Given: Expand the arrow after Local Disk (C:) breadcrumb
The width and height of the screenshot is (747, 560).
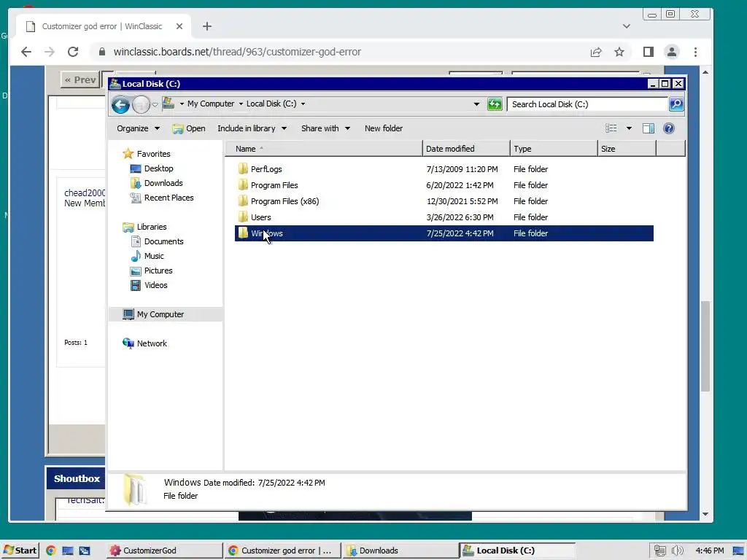Looking at the screenshot, I should click(303, 104).
